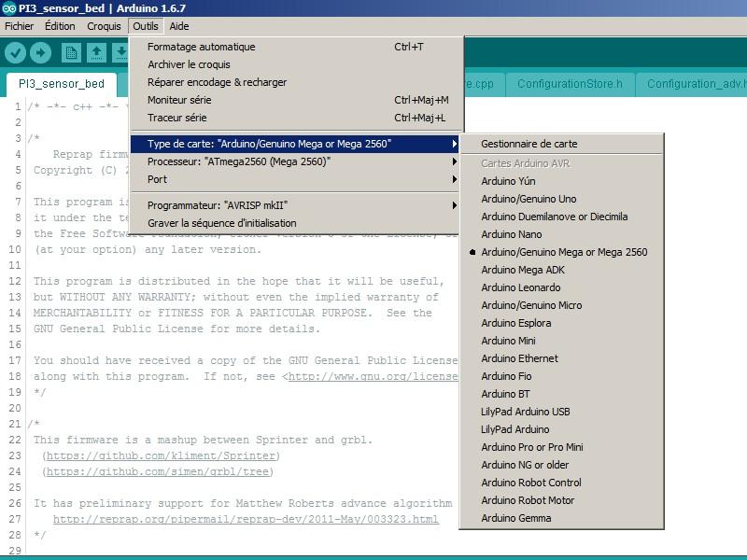Switch to ConfigurationStore.h tab
Screen dimensions: 747x560
pyautogui.click(x=570, y=84)
